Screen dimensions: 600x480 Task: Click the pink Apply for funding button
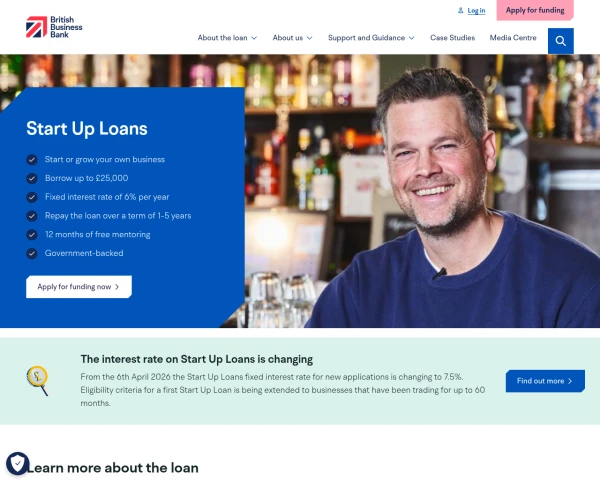pyautogui.click(x=535, y=10)
